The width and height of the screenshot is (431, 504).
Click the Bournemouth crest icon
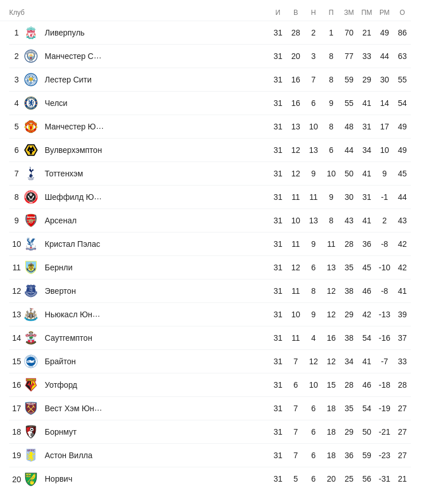pos(31,432)
